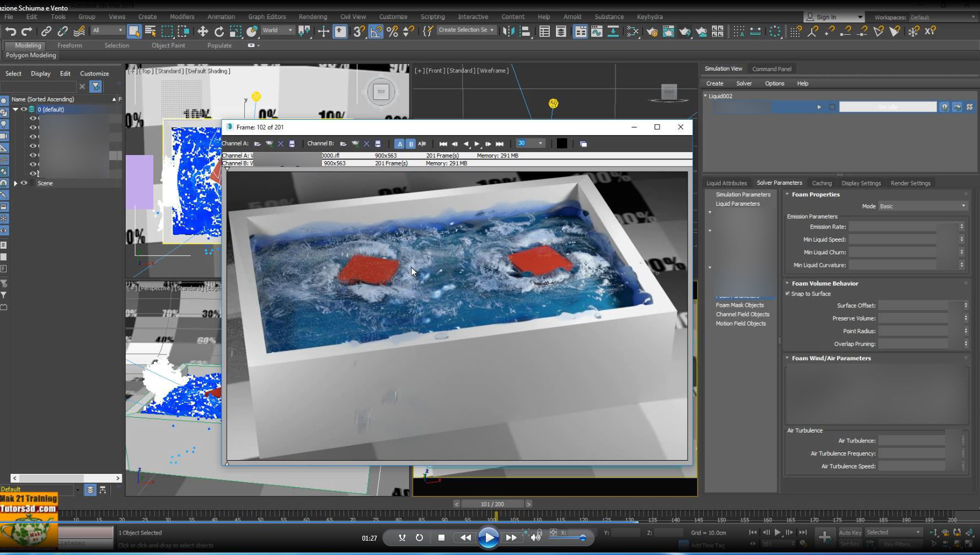
Task: Choose the Select and Scale tool
Action: coord(235,31)
